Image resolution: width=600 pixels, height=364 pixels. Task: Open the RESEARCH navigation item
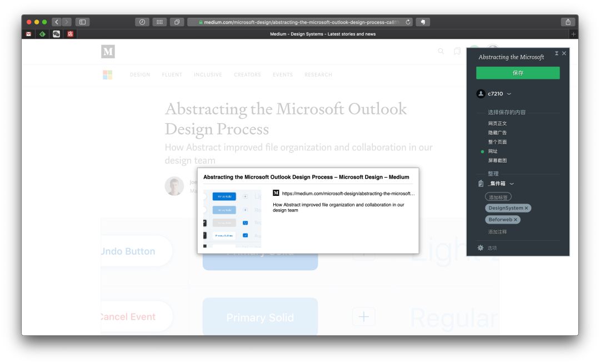click(x=318, y=74)
